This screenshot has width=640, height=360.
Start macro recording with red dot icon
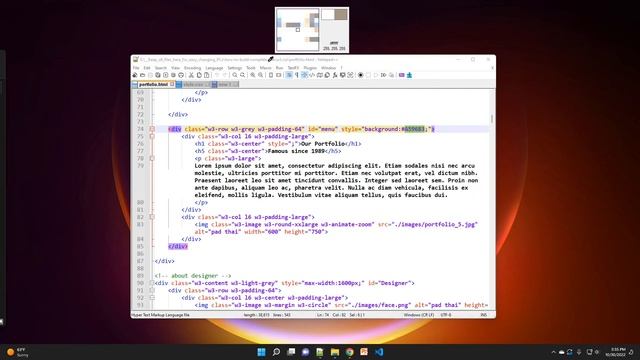360,75
